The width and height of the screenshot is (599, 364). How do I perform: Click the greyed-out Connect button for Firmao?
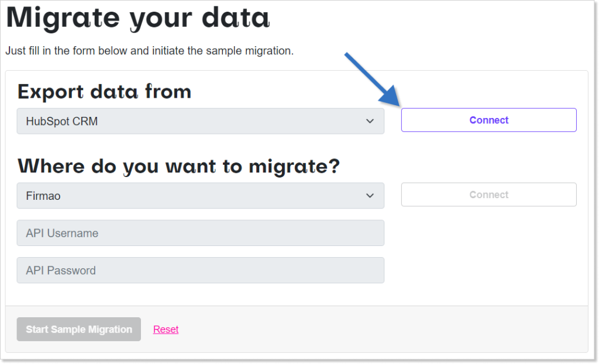coord(488,195)
